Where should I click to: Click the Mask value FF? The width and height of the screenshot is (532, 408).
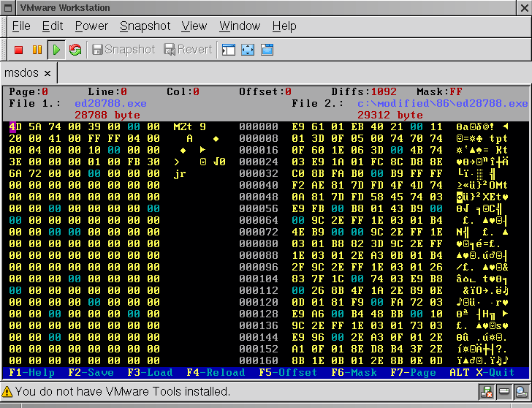pos(456,91)
